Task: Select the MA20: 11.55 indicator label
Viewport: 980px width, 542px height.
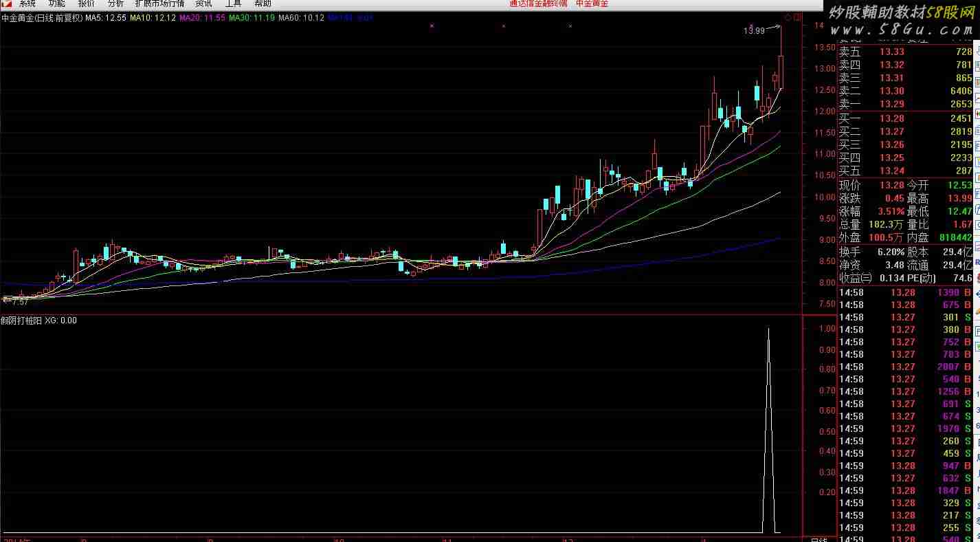Action: click(x=202, y=18)
